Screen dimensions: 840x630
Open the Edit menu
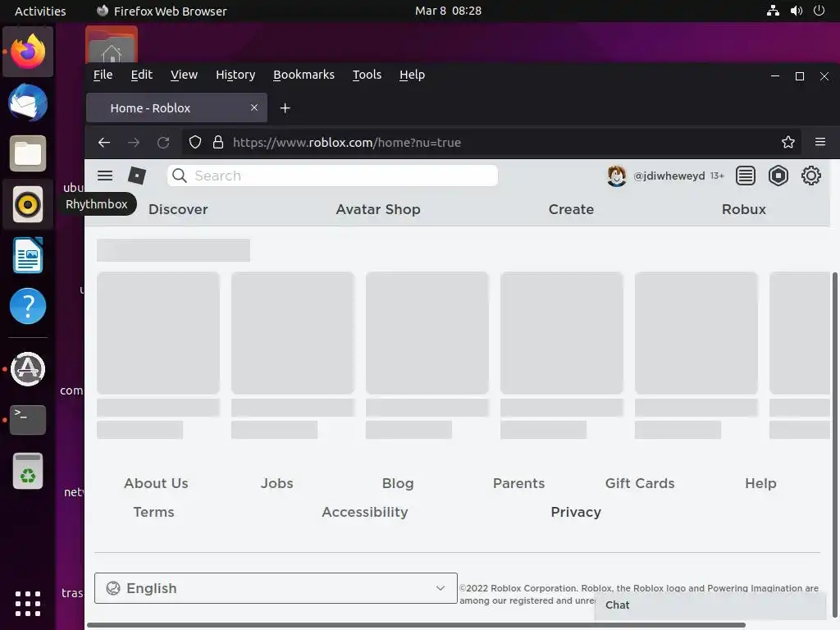tap(141, 75)
